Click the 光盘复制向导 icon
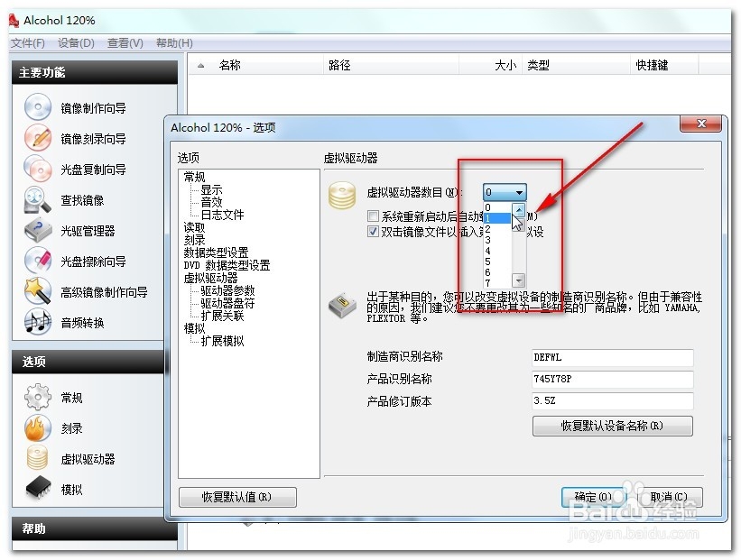The height and width of the screenshot is (560, 741). tap(38, 169)
